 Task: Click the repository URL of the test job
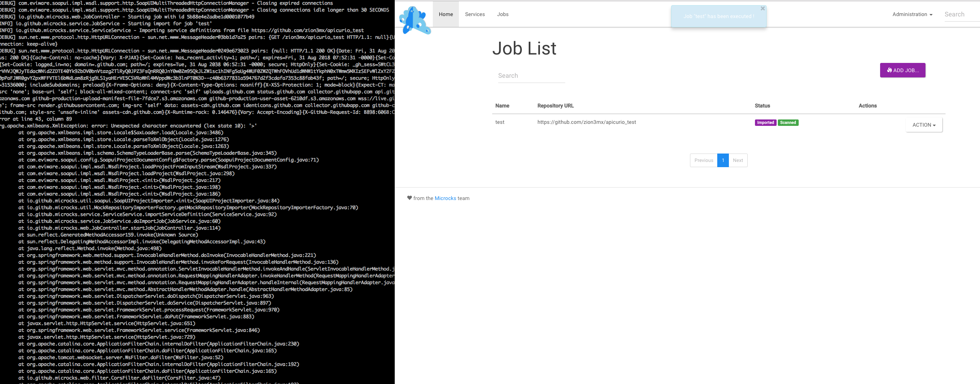coord(586,122)
